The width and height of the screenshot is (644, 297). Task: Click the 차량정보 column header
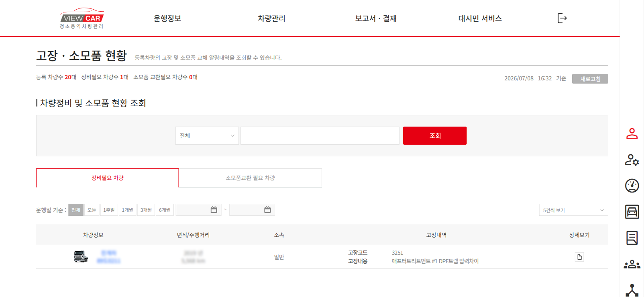click(x=93, y=235)
